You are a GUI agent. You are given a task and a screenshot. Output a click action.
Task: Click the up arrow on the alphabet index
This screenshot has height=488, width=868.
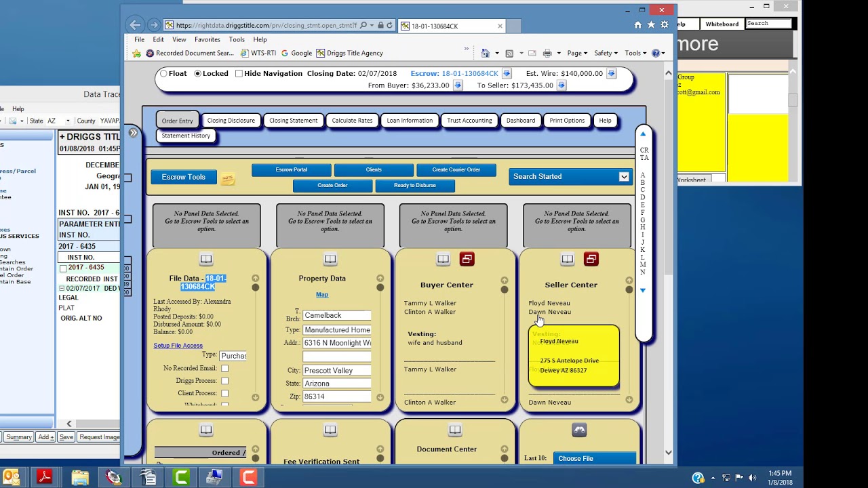tap(643, 134)
